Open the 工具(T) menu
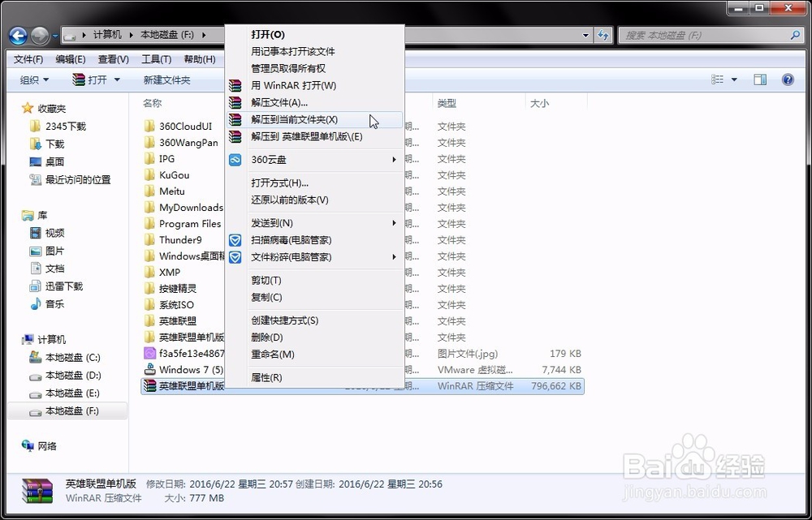 [x=157, y=59]
